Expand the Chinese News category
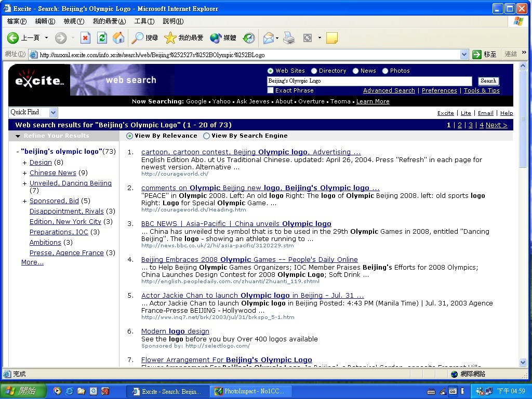 pyautogui.click(x=24, y=173)
